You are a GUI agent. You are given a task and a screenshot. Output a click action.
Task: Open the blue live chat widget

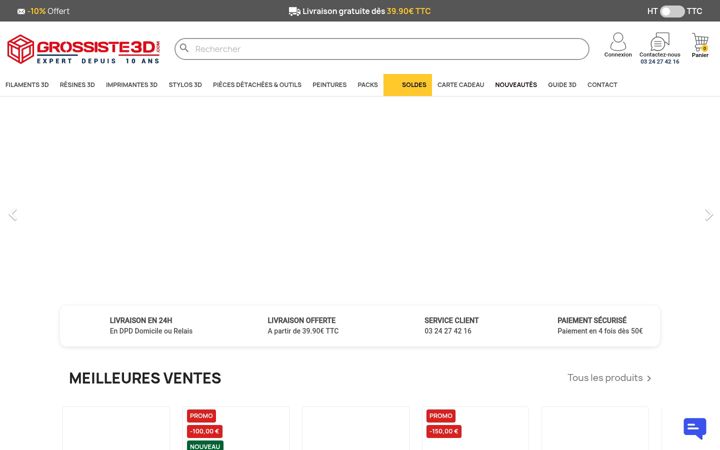(695, 428)
